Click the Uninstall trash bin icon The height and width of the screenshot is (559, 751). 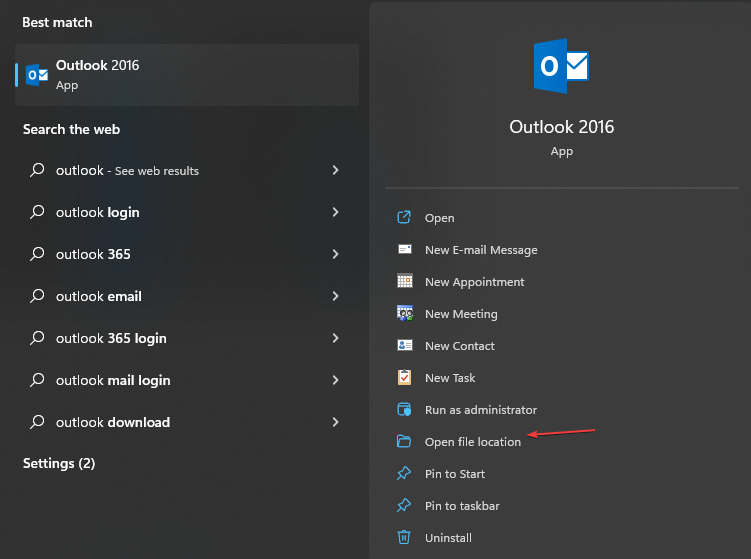(404, 537)
